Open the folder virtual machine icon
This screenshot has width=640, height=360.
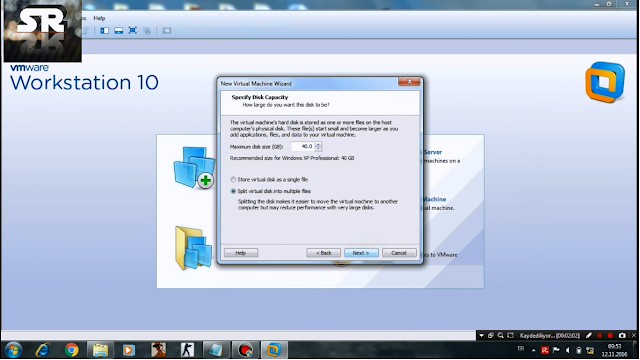click(x=194, y=248)
